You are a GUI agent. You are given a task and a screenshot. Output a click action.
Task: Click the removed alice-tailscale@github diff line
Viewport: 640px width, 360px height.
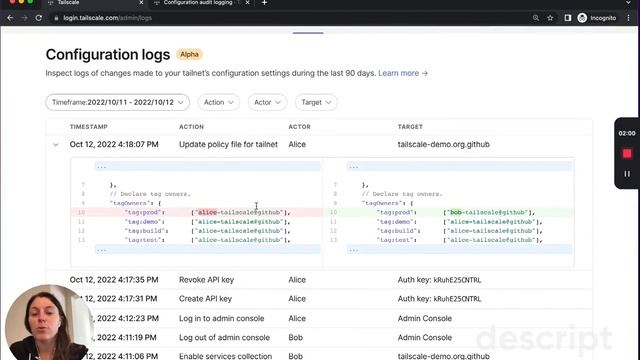click(x=196, y=212)
